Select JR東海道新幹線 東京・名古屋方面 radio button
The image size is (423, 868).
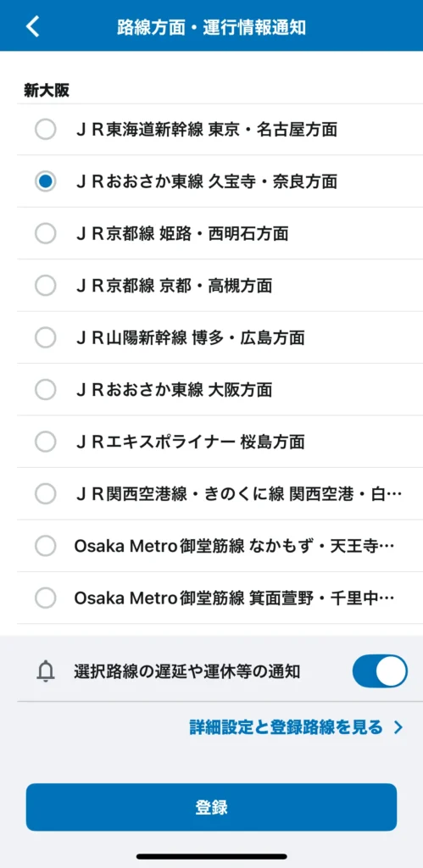(46, 130)
